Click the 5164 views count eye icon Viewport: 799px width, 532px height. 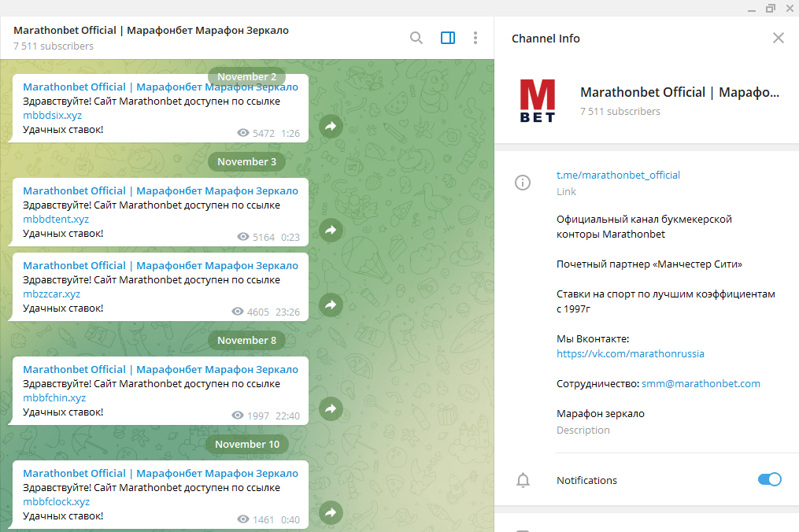pyautogui.click(x=243, y=237)
